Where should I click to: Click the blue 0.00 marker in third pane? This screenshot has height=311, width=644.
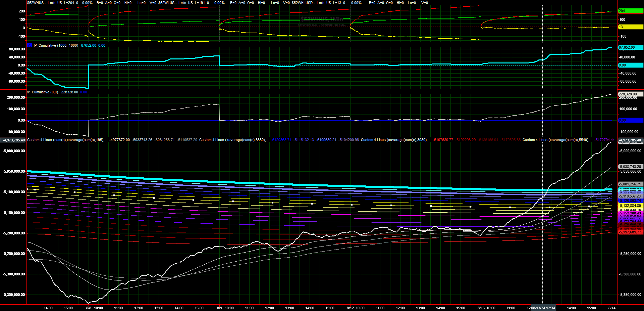(630, 120)
